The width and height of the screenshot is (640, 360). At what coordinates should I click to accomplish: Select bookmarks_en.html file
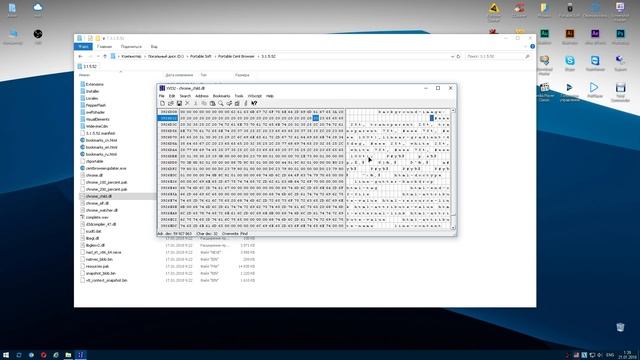(101, 147)
